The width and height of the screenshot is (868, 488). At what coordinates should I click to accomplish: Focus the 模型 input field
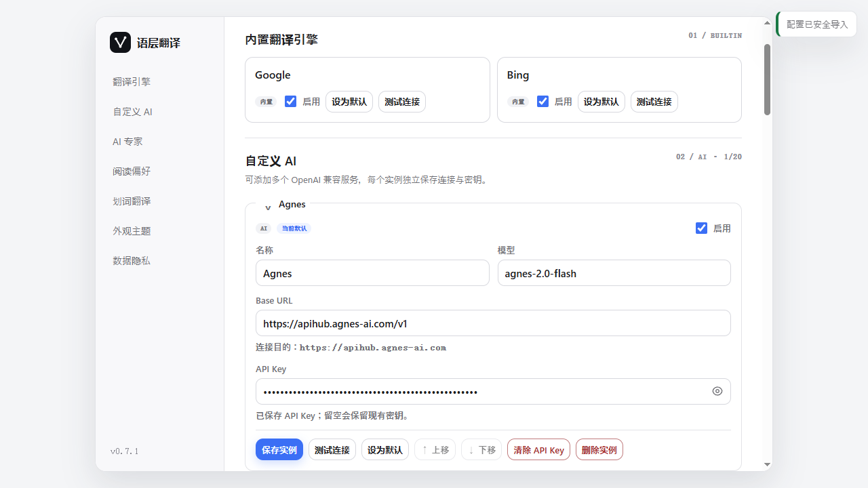coord(614,273)
